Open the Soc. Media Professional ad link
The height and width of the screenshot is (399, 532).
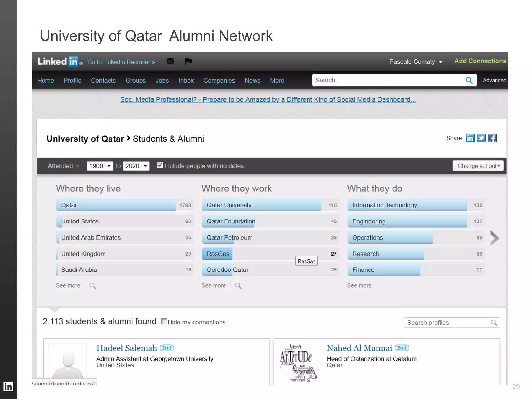(x=268, y=99)
